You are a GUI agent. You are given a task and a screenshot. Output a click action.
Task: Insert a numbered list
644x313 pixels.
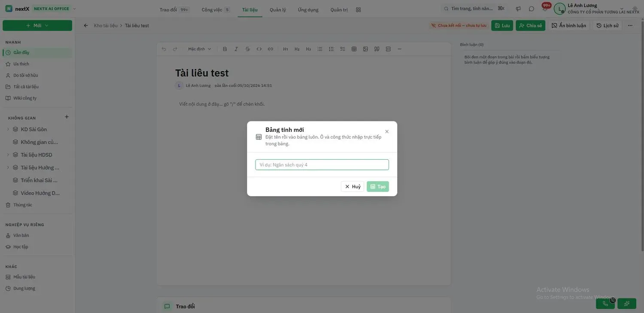(x=331, y=49)
